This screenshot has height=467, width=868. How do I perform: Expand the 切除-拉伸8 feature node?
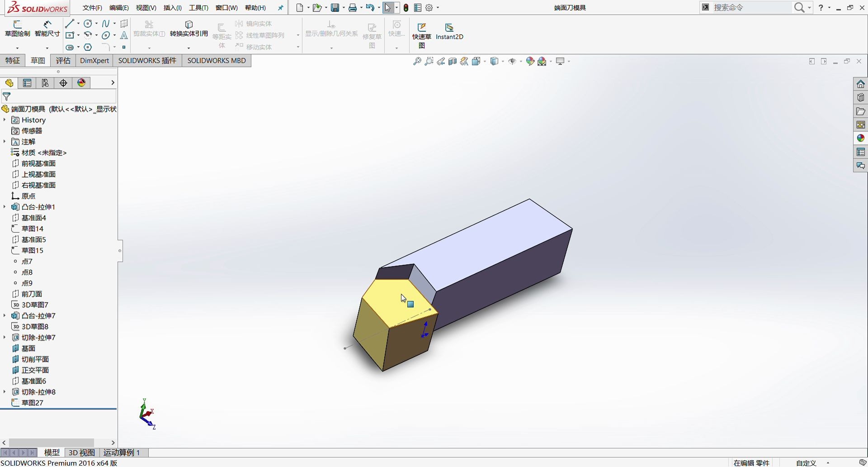pyautogui.click(x=5, y=391)
